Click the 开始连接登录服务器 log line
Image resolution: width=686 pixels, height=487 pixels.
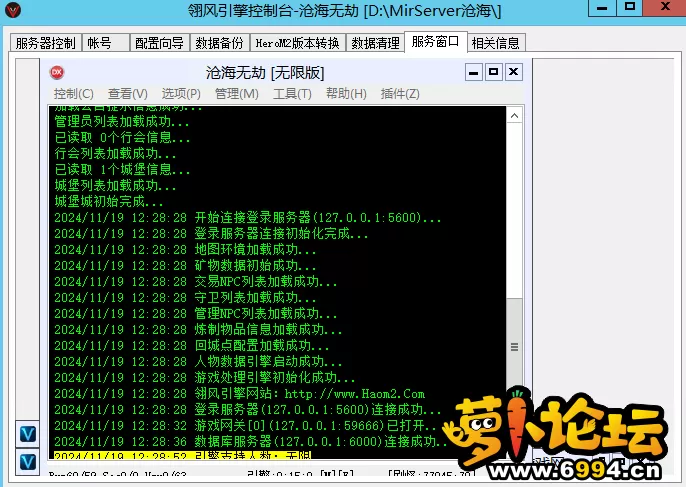[x=248, y=217]
